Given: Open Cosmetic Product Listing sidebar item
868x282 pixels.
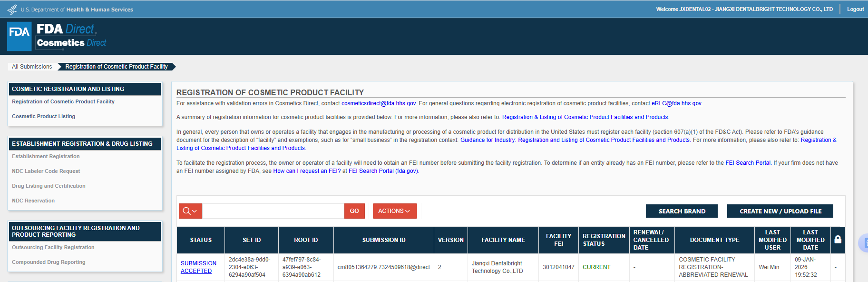Looking at the screenshot, I should tap(44, 116).
